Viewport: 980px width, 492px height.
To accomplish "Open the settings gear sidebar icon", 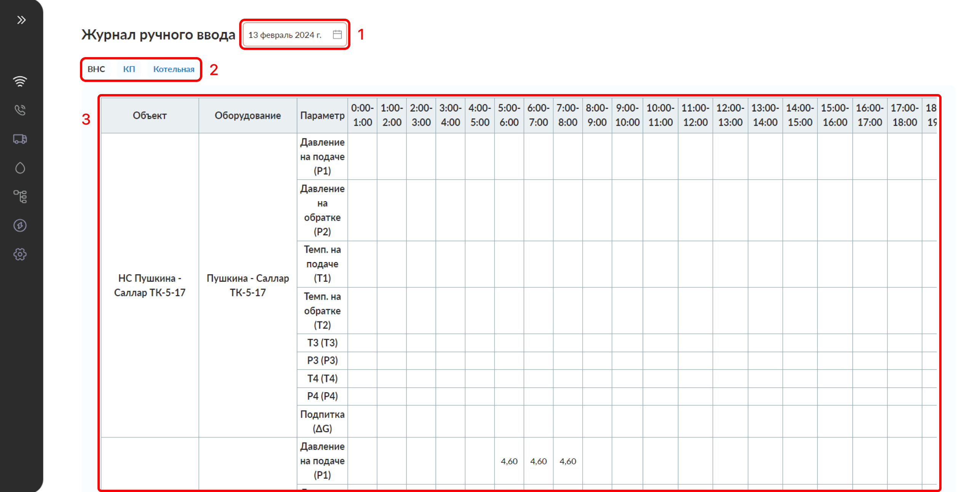I will click(20, 254).
